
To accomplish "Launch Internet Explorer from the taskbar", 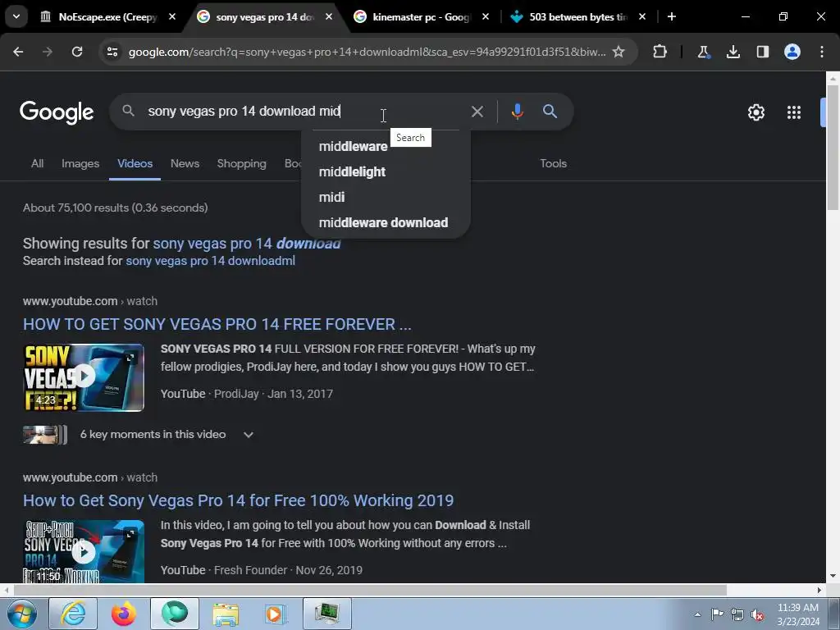I will pyautogui.click(x=73, y=614).
